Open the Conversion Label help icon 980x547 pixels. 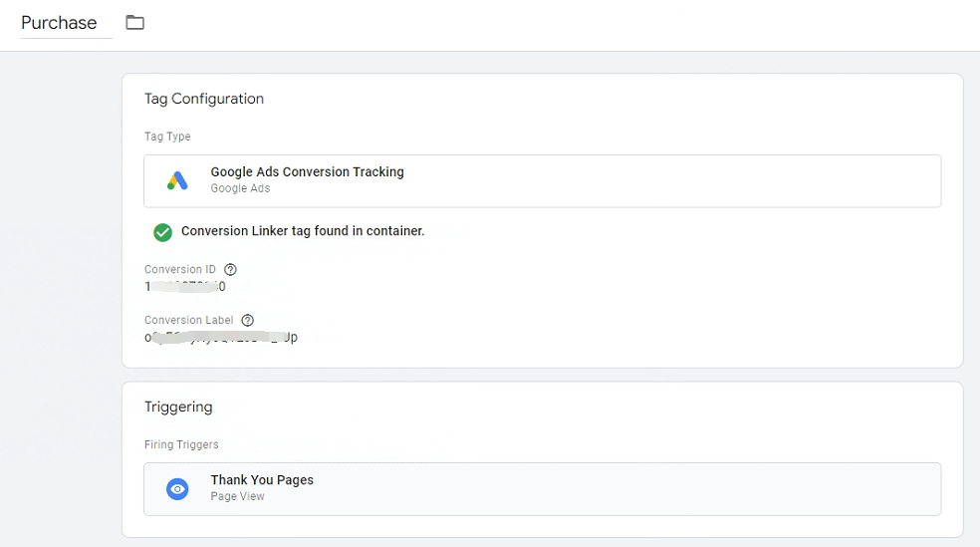click(248, 320)
